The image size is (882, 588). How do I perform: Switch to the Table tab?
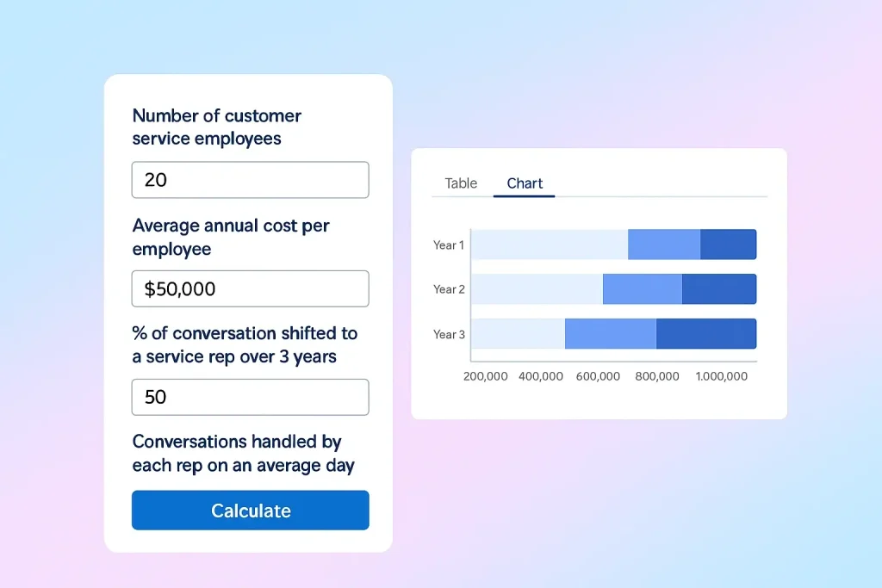[461, 183]
